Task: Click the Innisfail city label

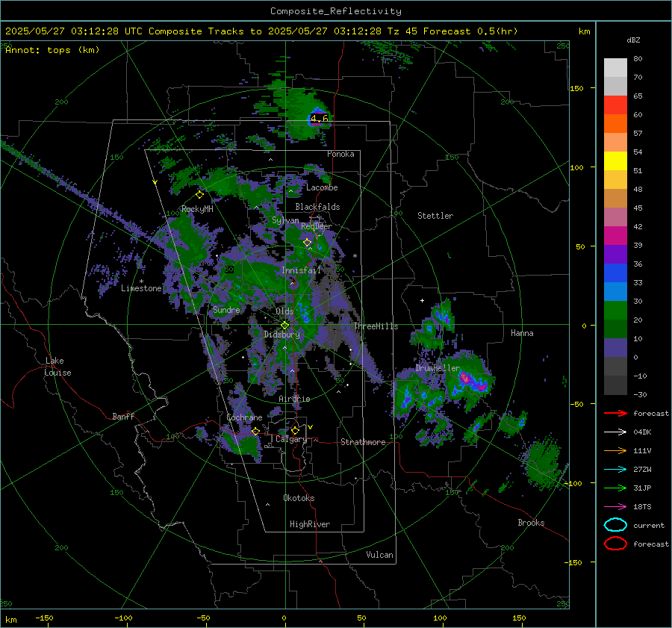Action: pos(301,270)
